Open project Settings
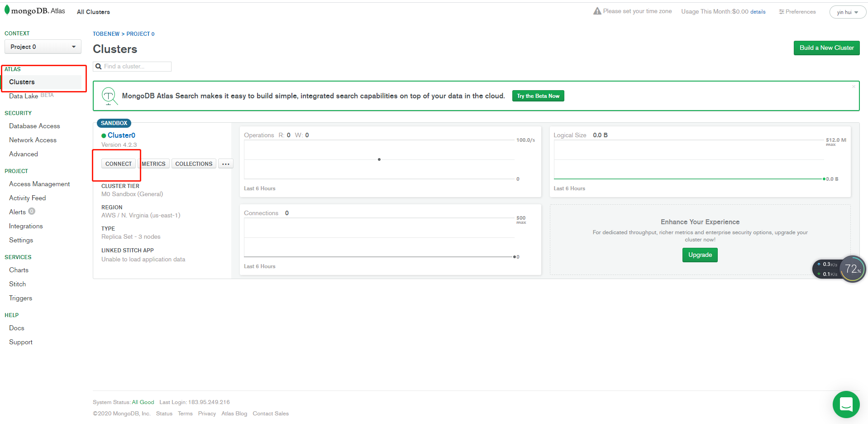The image size is (868, 424). coord(21,240)
